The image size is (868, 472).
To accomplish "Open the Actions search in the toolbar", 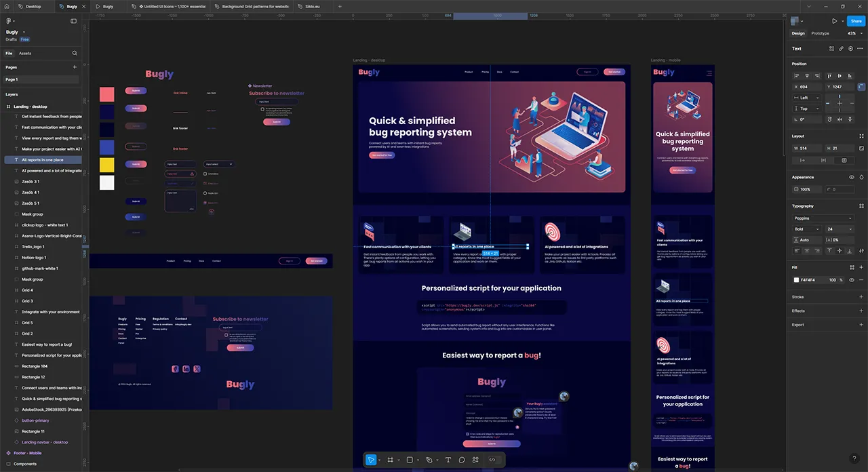I will pyautogui.click(x=476, y=460).
